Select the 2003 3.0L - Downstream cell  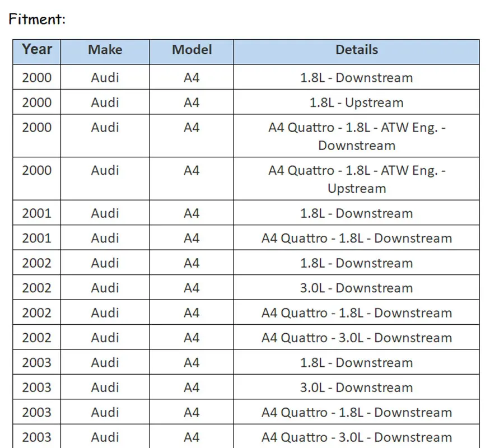[x=357, y=387]
